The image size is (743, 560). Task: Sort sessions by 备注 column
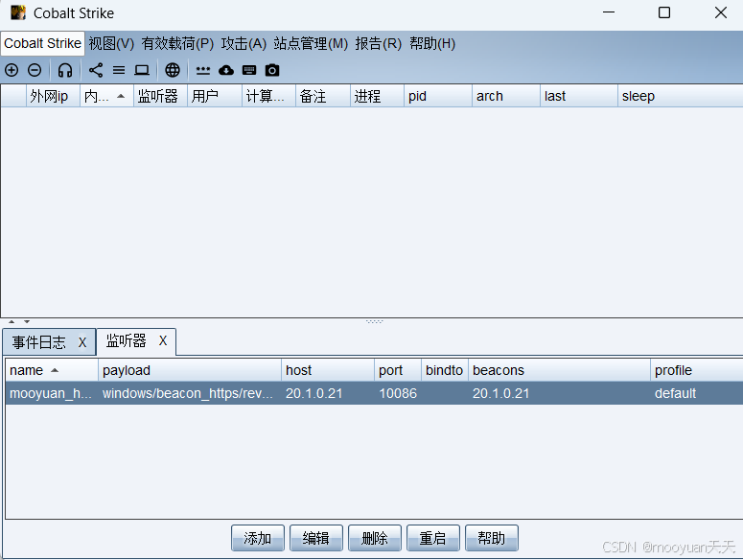[x=323, y=96]
